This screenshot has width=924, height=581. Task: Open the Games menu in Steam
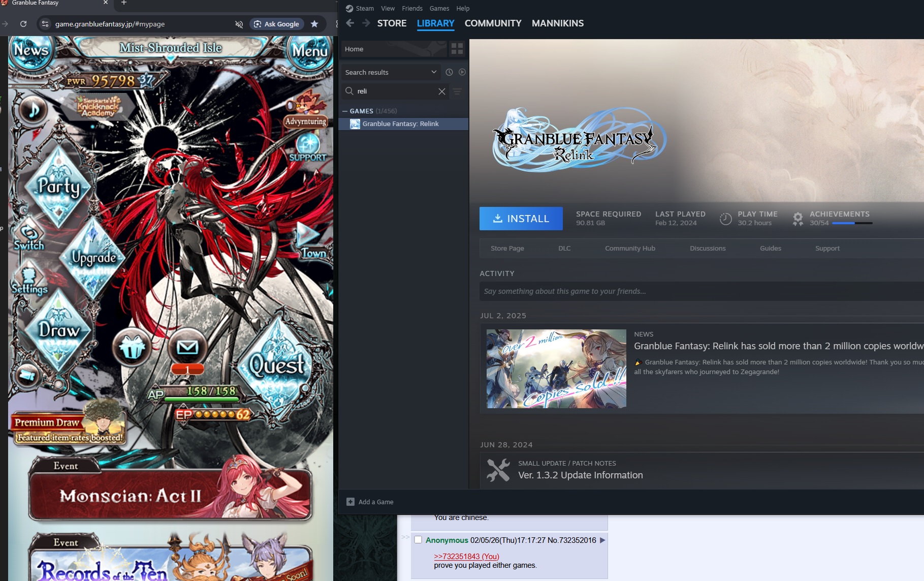pyautogui.click(x=439, y=9)
